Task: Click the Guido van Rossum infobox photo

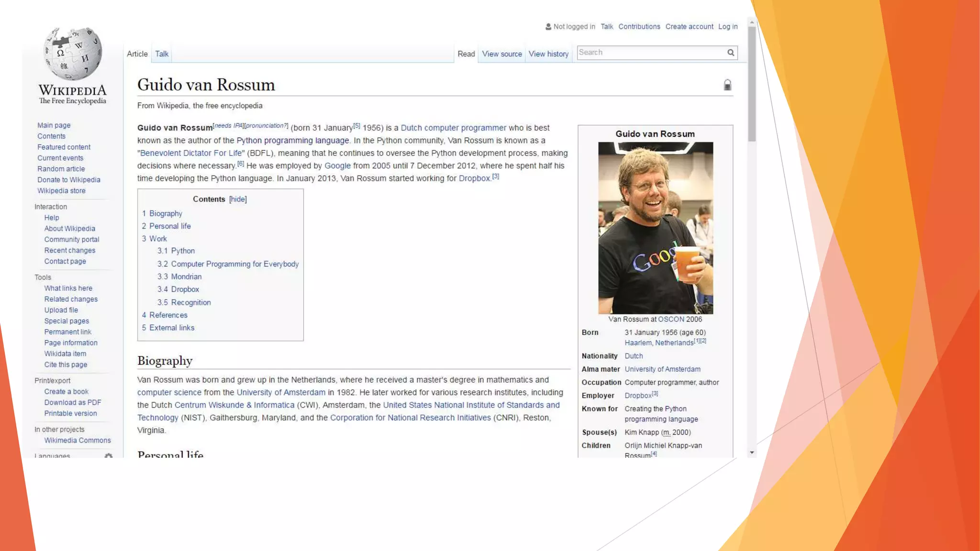Action: [655, 228]
